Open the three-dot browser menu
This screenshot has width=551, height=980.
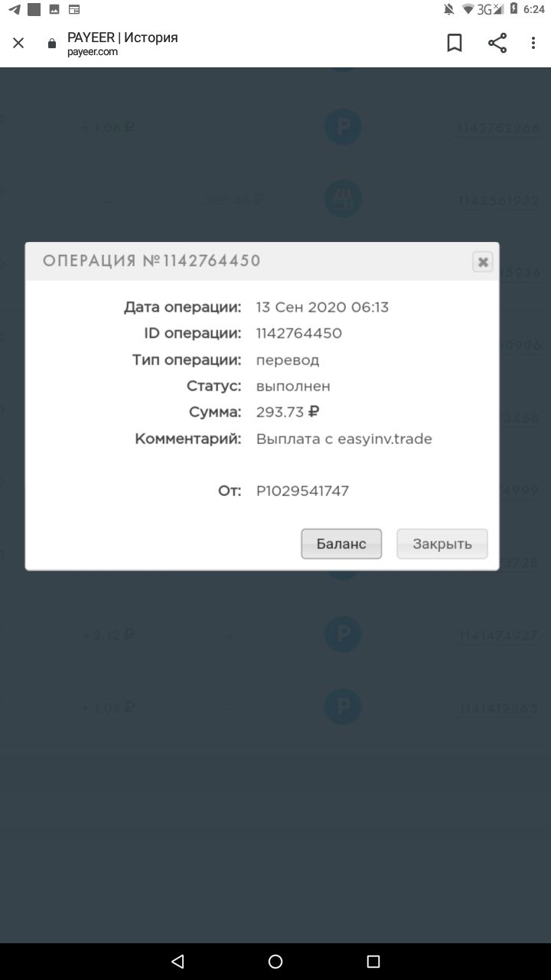pyautogui.click(x=533, y=43)
